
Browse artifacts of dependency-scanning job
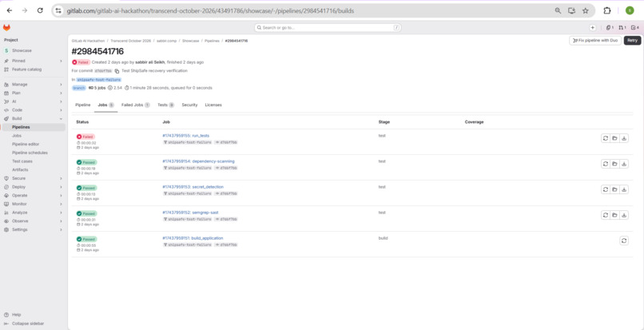614,164
